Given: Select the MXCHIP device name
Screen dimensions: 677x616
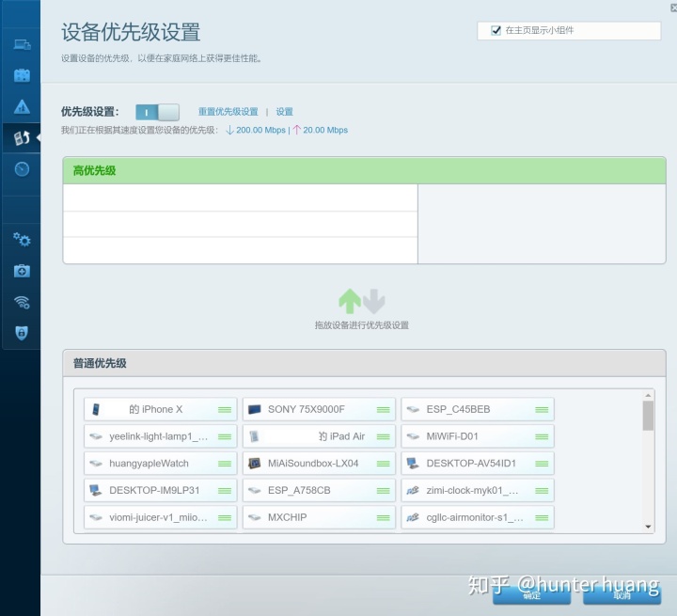Looking at the screenshot, I should coord(287,517).
